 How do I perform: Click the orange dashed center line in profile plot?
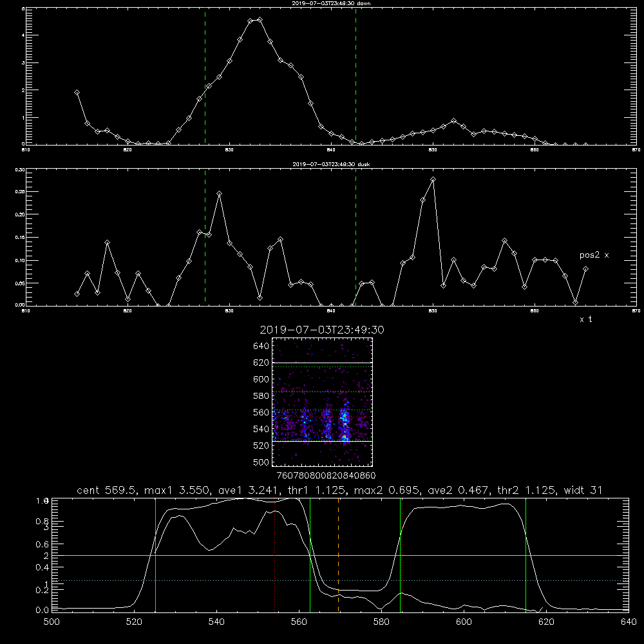tap(339, 555)
